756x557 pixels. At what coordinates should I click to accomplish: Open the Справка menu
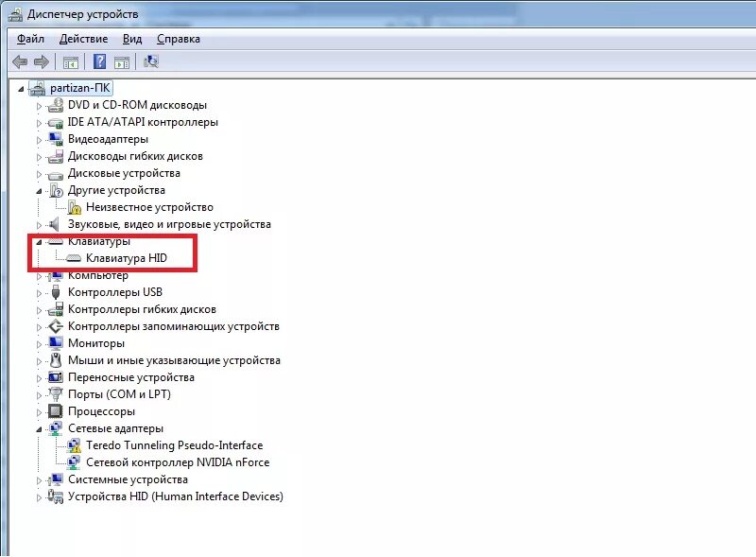tap(179, 39)
